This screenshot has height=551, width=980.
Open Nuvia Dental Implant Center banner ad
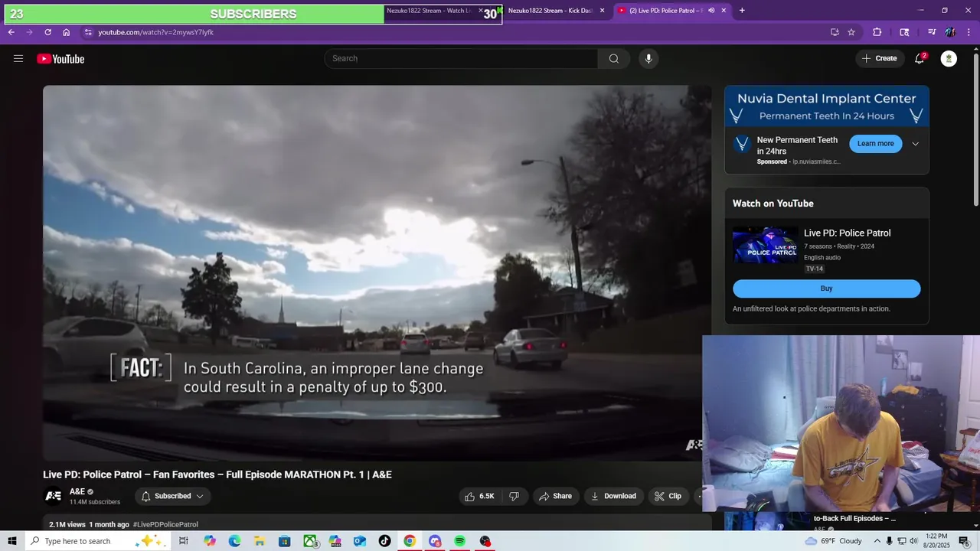[x=827, y=106]
